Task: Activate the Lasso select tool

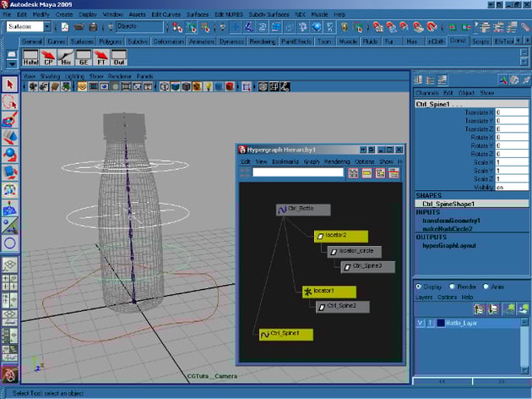Action: coord(10,101)
